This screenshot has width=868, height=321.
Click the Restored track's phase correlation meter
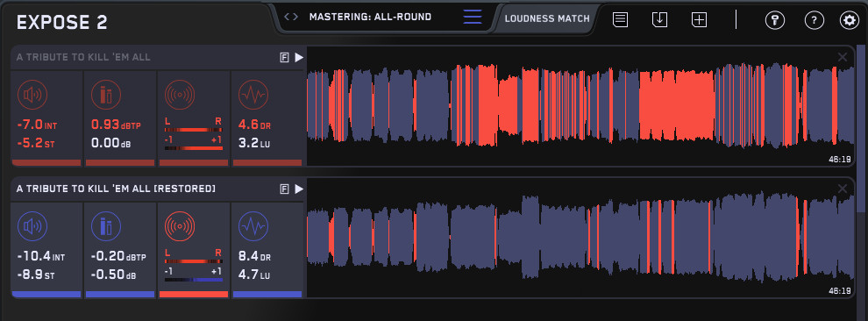(x=193, y=280)
